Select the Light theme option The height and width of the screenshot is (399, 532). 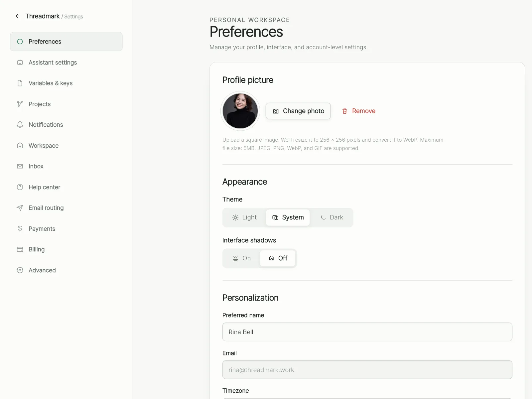[x=244, y=217]
